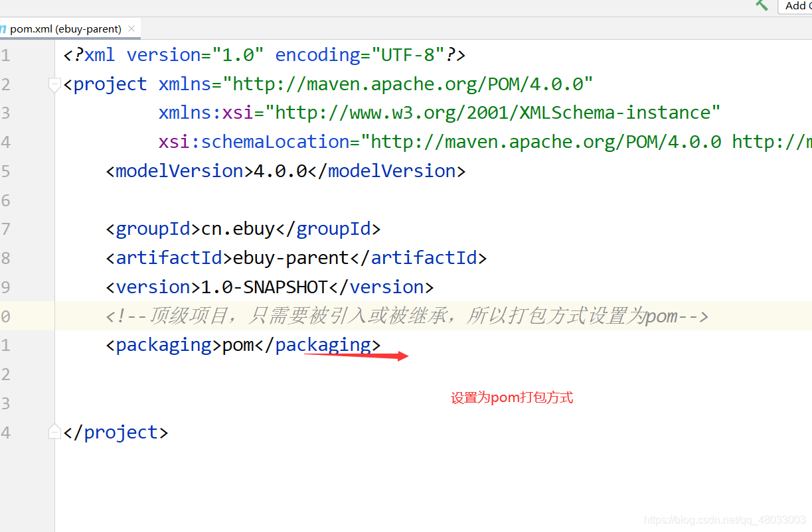Click the cn.ebuy groupId value
Screen dimensions: 812x532
pyautogui.click(x=238, y=229)
